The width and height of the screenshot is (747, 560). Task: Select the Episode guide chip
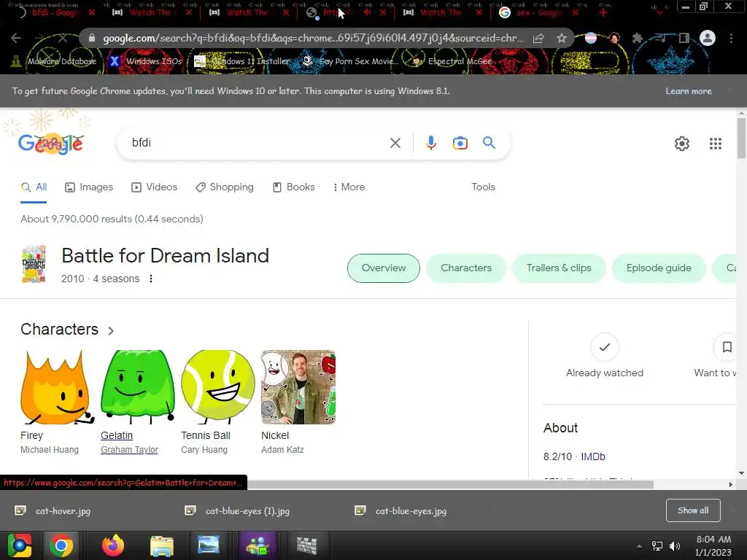(659, 268)
